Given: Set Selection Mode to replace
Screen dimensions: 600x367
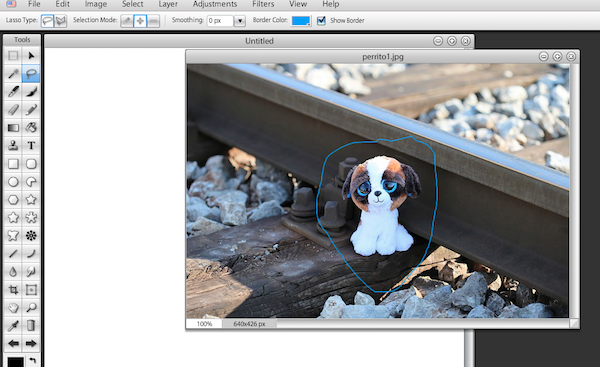Looking at the screenshot, I should click(127, 21).
